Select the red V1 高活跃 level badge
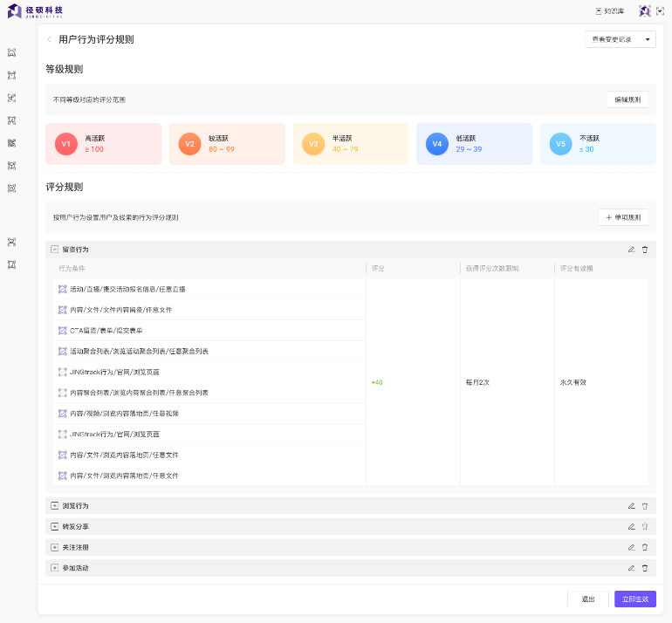 pos(66,143)
